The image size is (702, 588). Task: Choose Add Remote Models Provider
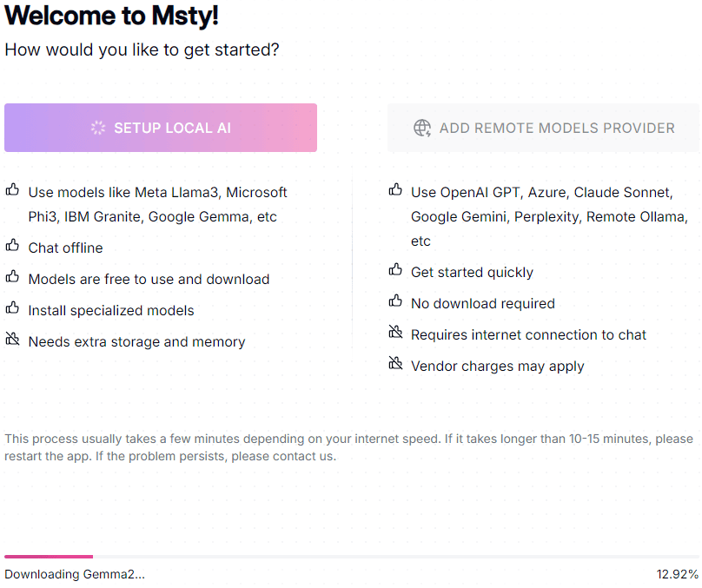click(543, 129)
